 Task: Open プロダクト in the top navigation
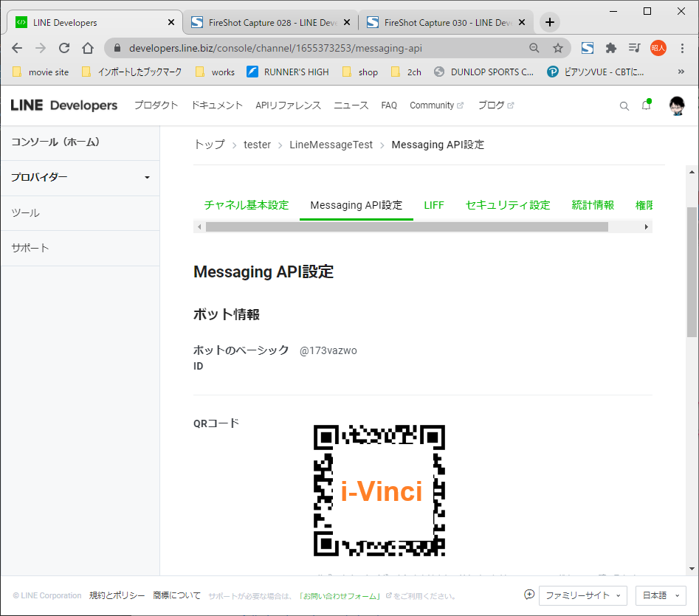click(x=156, y=105)
